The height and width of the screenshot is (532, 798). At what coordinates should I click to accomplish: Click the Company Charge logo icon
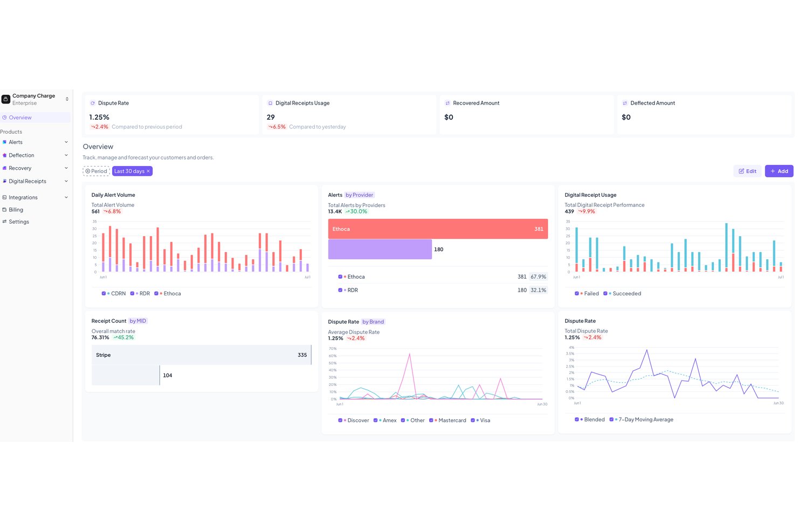tap(6, 99)
